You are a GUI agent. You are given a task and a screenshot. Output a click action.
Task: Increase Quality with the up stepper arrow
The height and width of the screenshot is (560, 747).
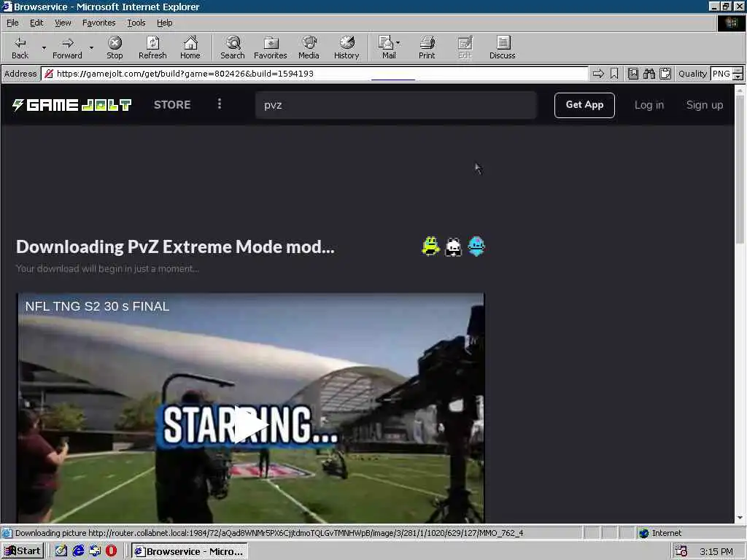pos(738,71)
